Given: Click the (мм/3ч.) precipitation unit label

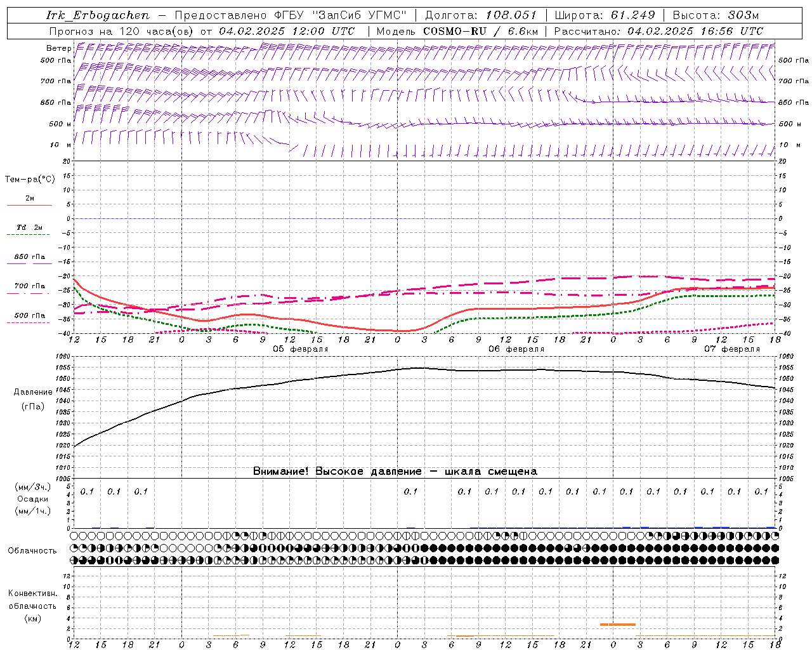Looking at the screenshot, I should (x=33, y=487).
